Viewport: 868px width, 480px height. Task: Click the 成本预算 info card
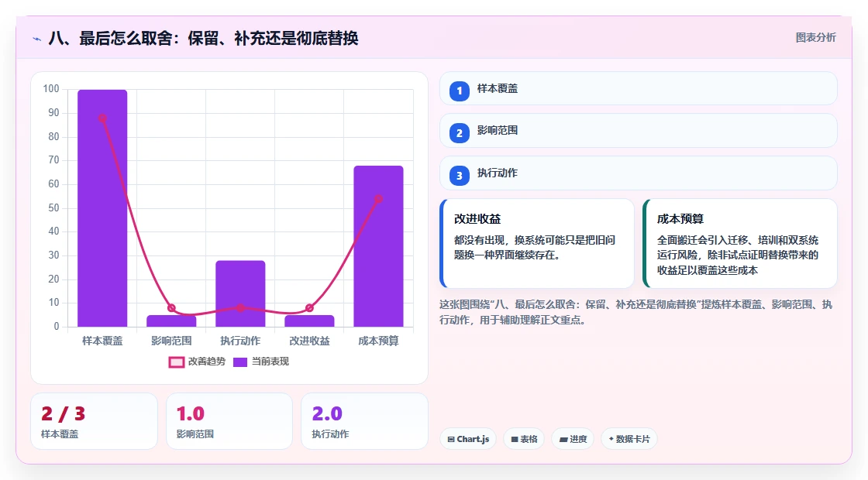[740, 243]
